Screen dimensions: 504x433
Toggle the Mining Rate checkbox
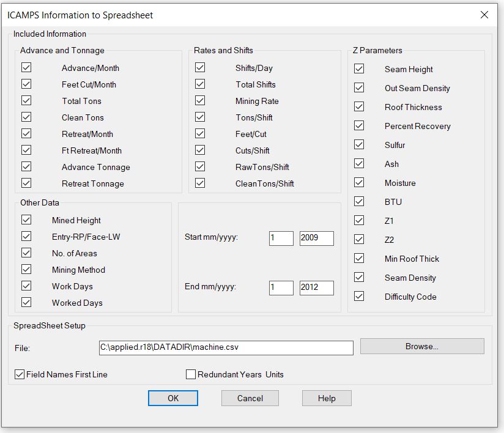200,101
